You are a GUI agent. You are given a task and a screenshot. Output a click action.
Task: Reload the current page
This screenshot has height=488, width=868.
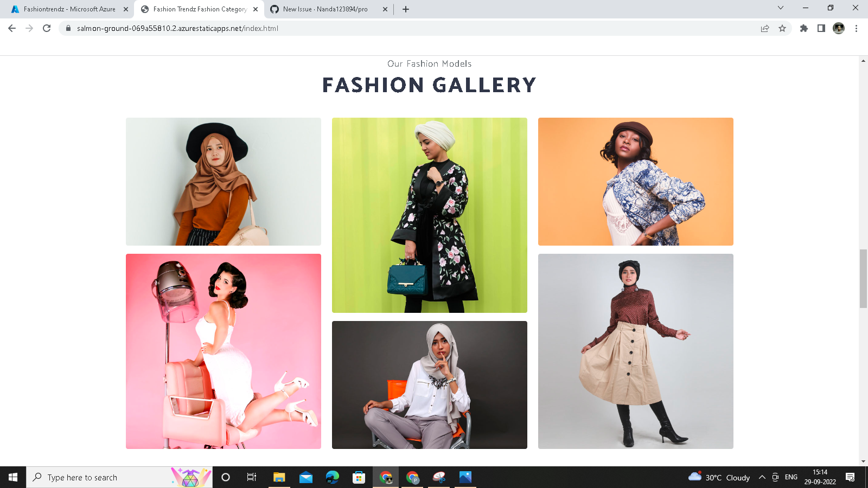point(46,28)
